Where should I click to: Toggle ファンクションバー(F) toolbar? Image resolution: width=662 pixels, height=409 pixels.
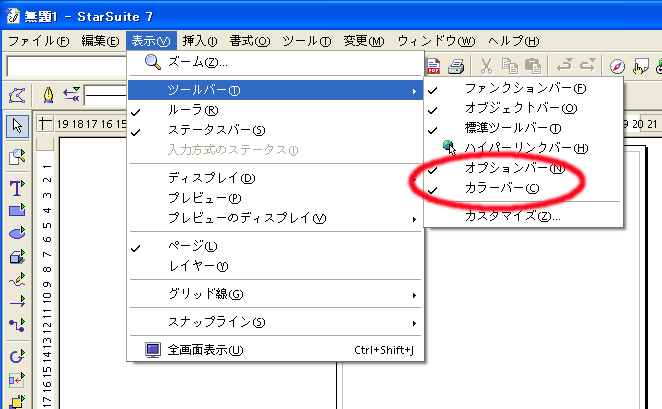524,89
